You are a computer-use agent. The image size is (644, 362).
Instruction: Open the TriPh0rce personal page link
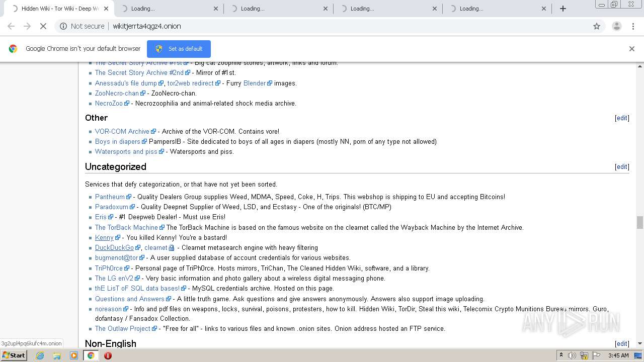coord(109,268)
